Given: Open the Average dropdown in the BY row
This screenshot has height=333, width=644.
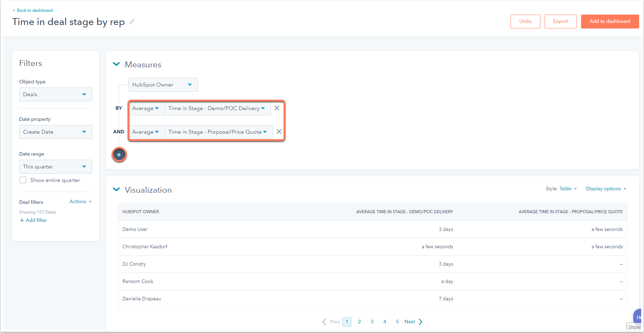Looking at the screenshot, I should [146, 108].
